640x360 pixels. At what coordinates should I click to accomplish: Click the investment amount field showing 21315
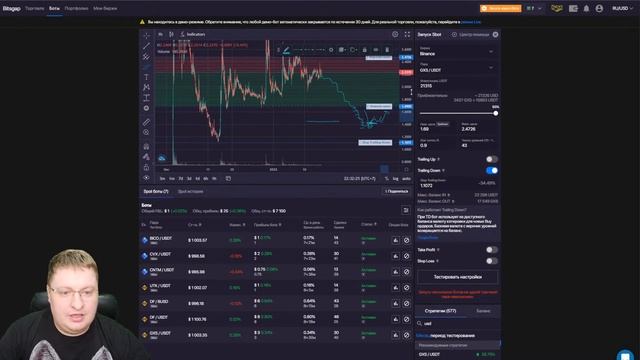coord(458,84)
